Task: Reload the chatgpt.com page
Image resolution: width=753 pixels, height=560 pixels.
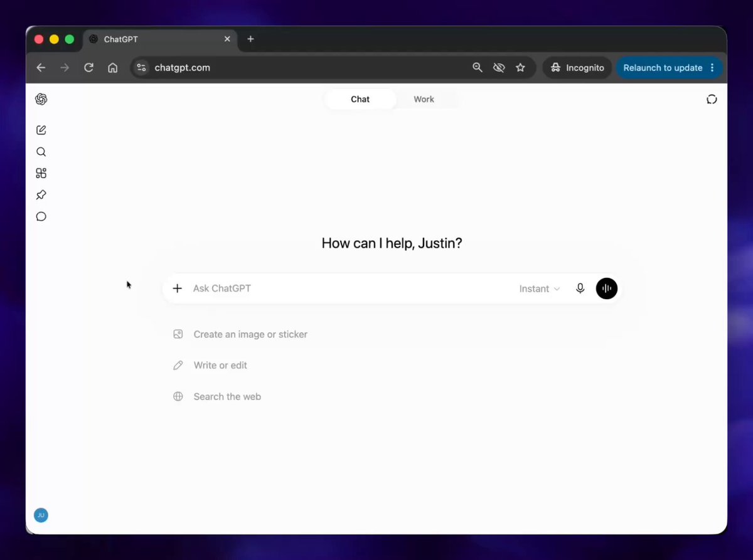Action: pyautogui.click(x=88, y=68)
